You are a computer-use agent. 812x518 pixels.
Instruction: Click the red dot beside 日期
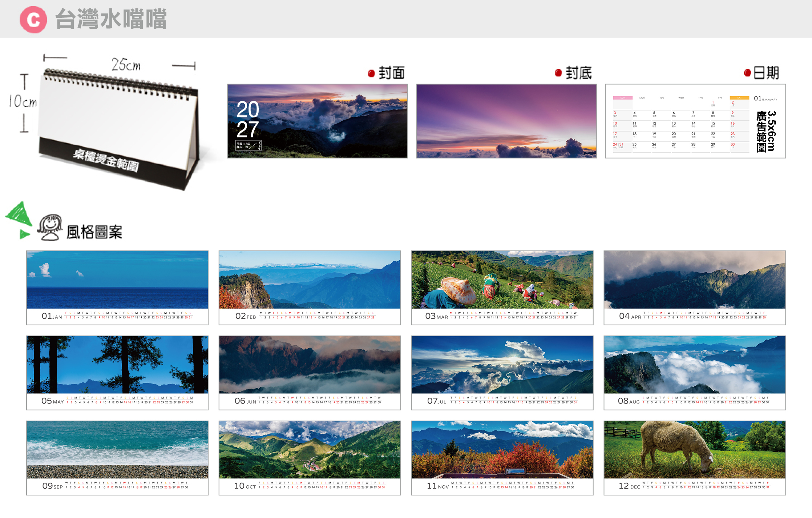[747, 73]
